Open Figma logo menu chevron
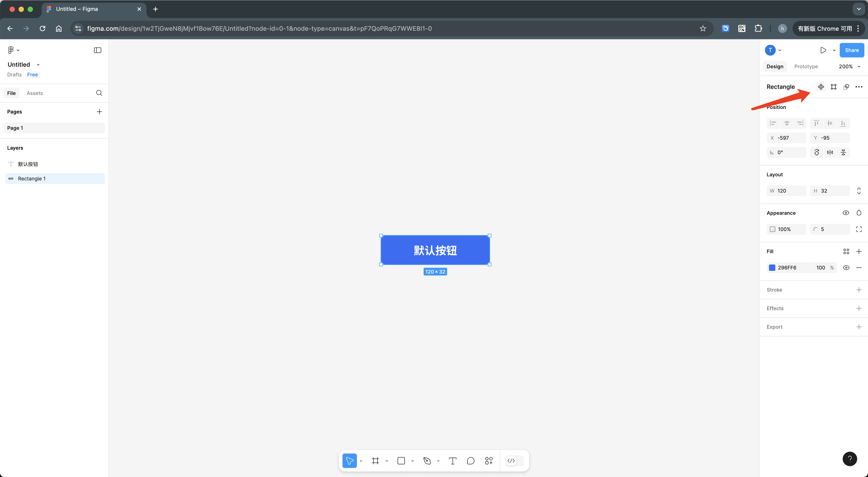The height and width of the screenshot is (477, 868). [x=18, y=51]
